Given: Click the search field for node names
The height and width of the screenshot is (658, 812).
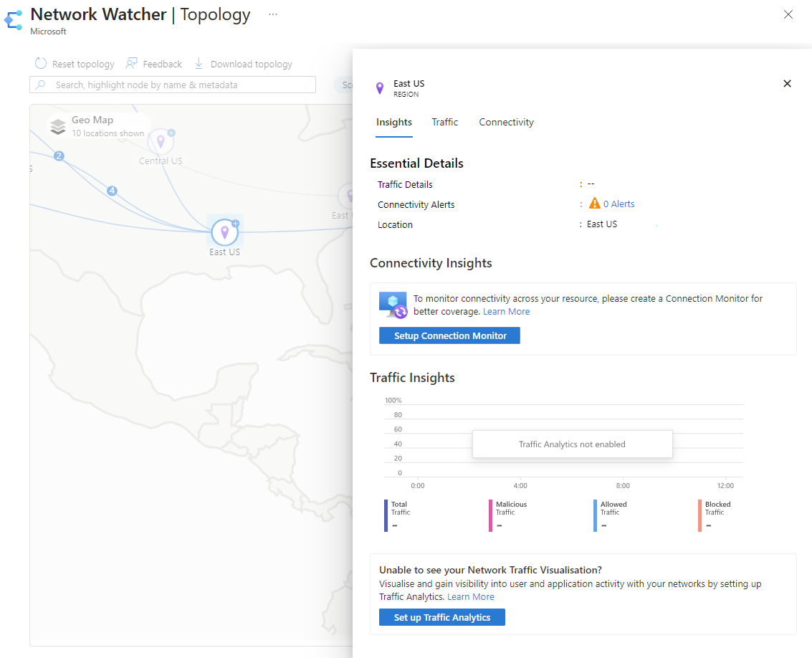Looking at the screenshot, I should 173,85.
